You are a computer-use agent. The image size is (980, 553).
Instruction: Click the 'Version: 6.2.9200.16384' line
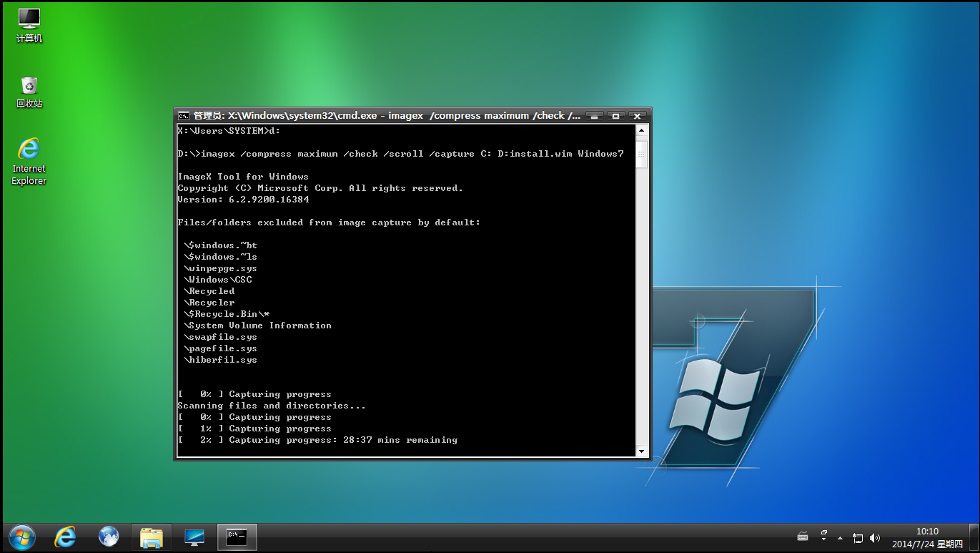(x=243, y=200)
